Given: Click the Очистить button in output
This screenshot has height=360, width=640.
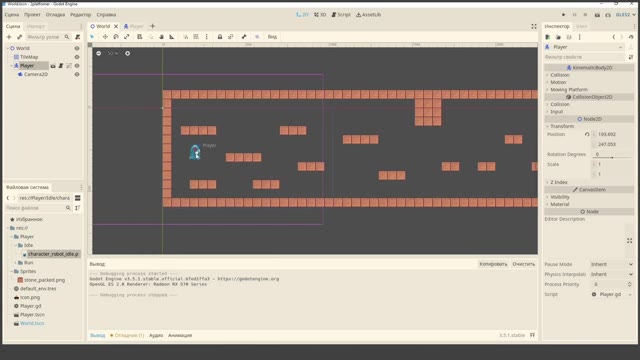Looking at the screenshot, I should coord(523,264).
